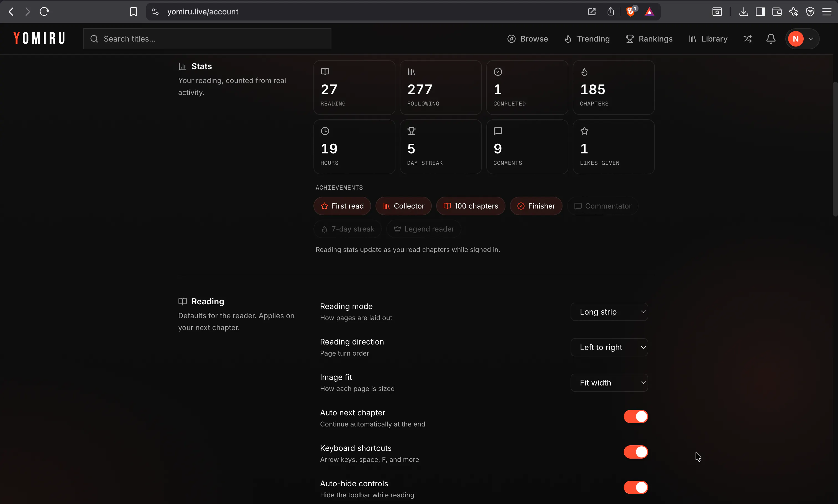Click the checkmark icon on Completed card
The image size is (838, 504).
(498, 72)
